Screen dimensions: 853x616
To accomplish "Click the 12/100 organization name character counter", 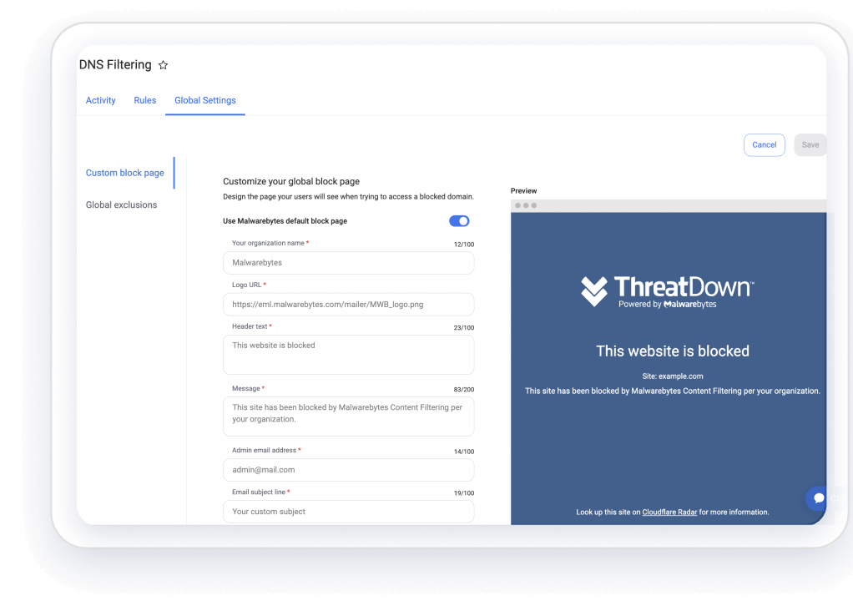I will (464, 245).
